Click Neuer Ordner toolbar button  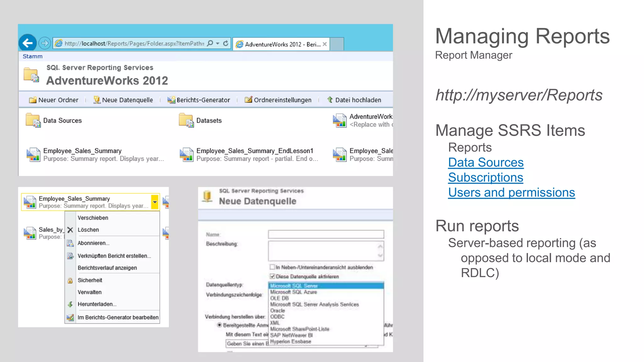tap(54, 100)
